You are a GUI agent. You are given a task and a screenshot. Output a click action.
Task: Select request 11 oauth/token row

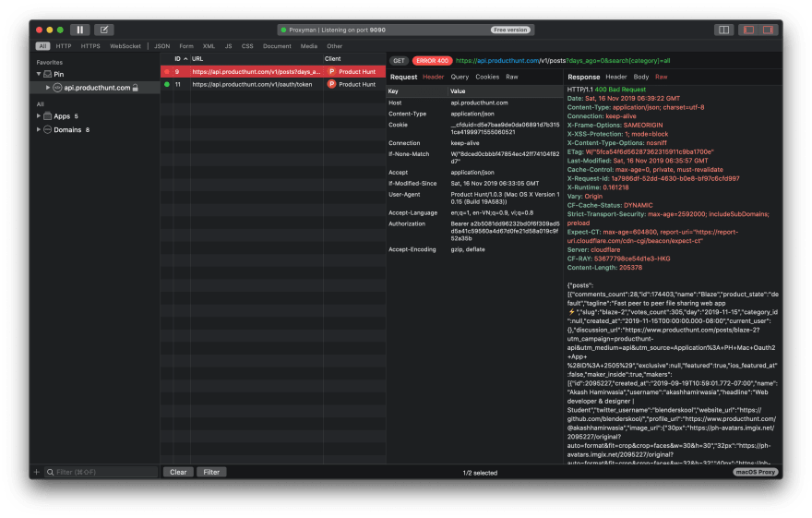pyautogui.click(x=273, y=84)
